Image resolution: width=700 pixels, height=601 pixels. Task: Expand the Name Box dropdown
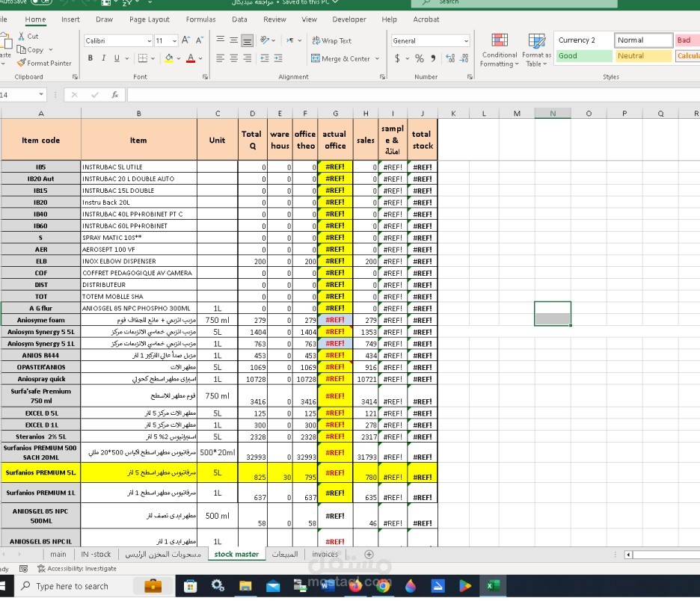coord(41,95)
